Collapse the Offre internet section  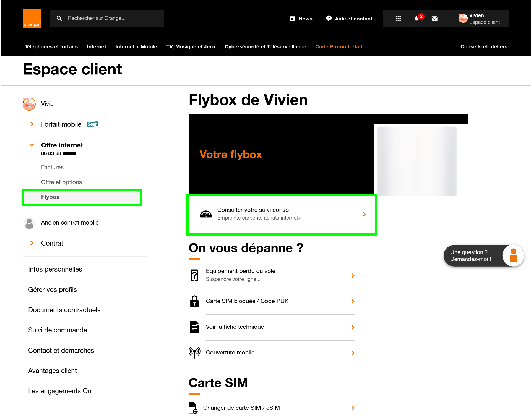click(x=32, y=145)
